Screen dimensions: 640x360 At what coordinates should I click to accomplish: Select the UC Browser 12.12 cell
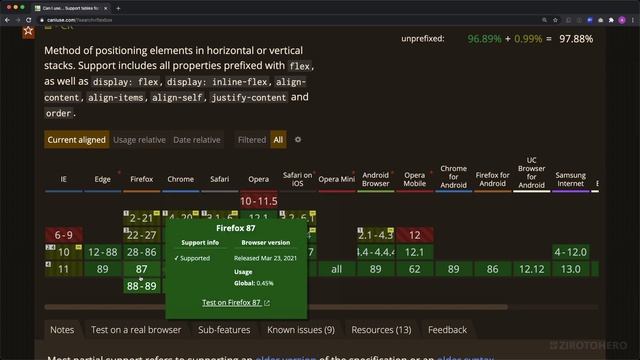531,269
